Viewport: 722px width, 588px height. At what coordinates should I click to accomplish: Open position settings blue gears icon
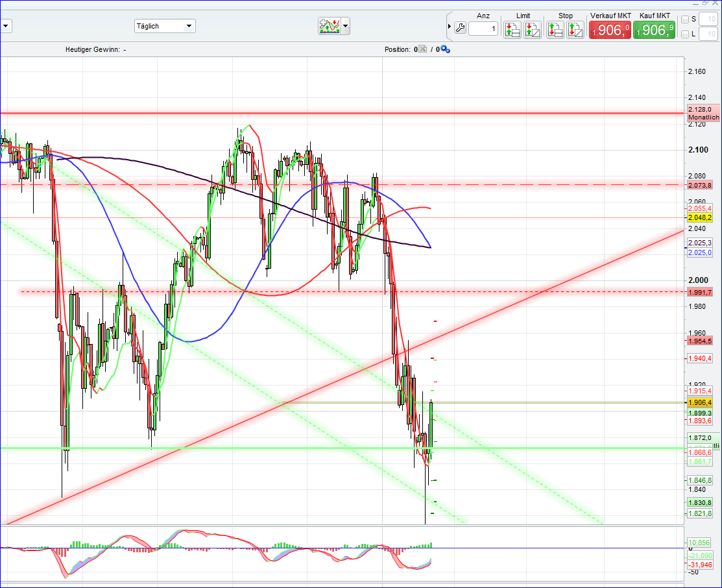pos(445,49)
